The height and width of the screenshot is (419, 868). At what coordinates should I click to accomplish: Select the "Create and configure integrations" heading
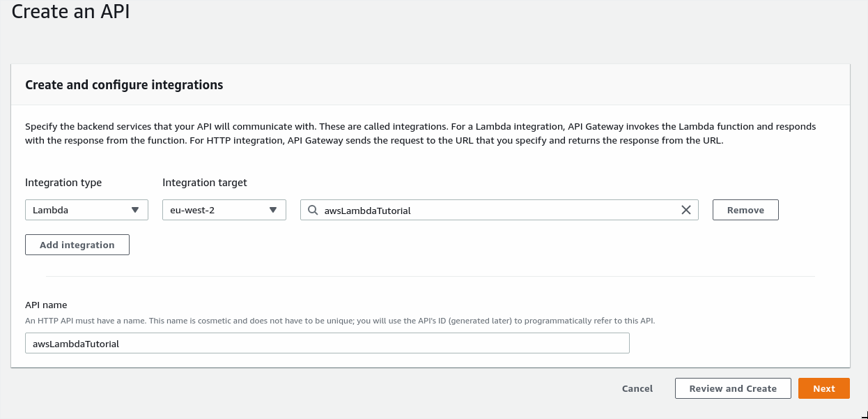[x=124, y=85]
